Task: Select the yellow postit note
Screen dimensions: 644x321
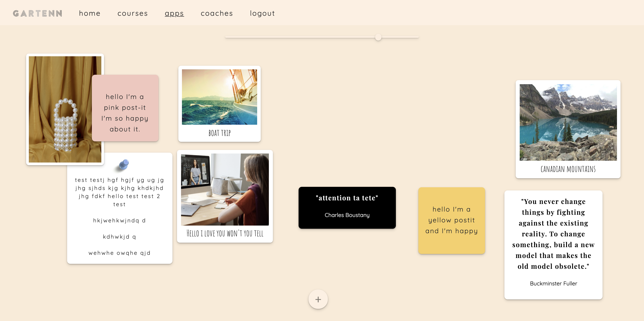Action: (x=451, y=221)
